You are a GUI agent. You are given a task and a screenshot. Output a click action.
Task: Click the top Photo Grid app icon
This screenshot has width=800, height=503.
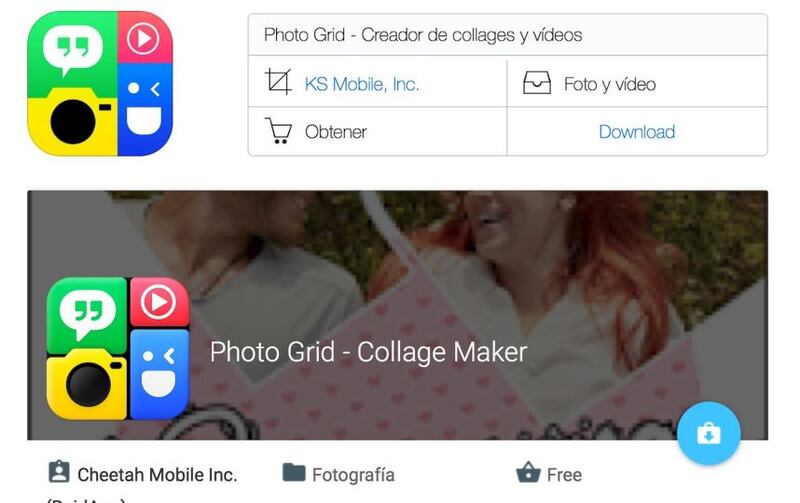[100, 83]
